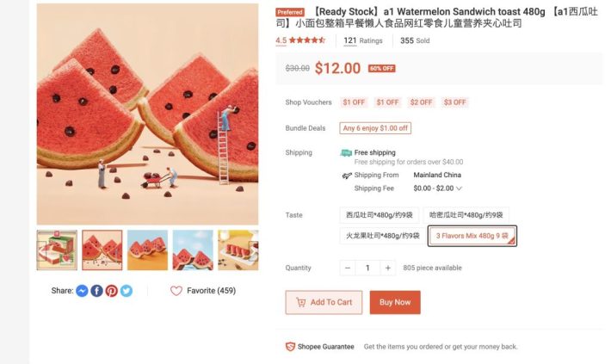Increase quantity with the plus icon
This screenshot has height=364, width=611.
tap(388, 268)
